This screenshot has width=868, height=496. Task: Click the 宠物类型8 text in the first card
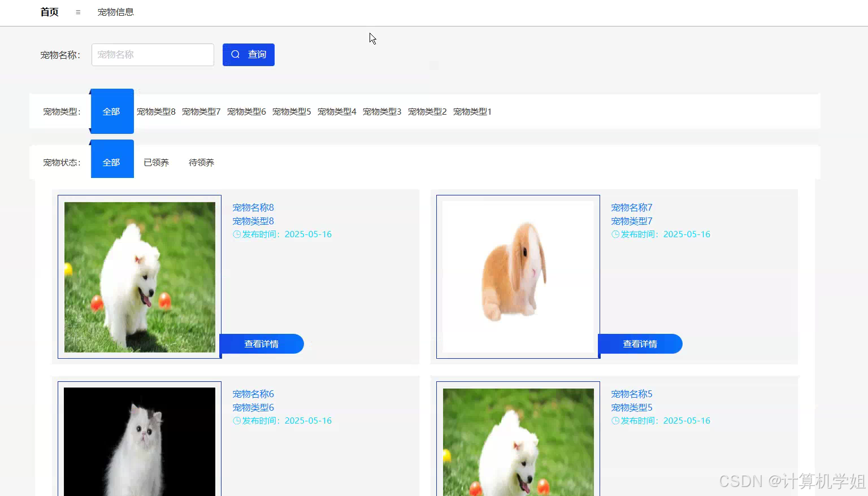(x=253, y=221)
